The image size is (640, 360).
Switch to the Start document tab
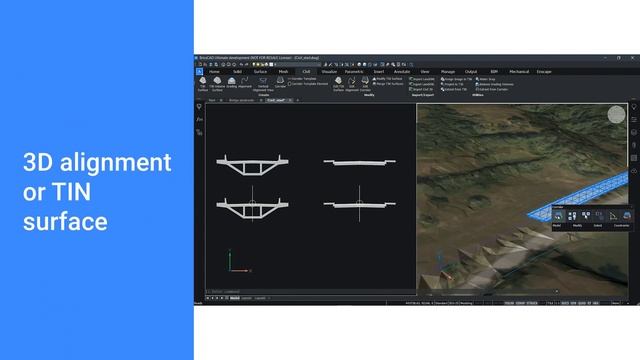pyautogui.click(x=212, y=100)
